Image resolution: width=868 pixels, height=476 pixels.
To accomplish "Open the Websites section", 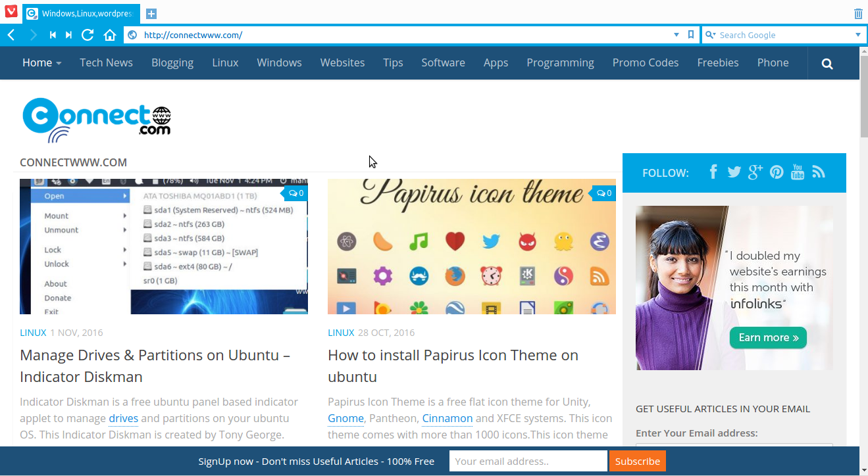I will coord(342,63).
